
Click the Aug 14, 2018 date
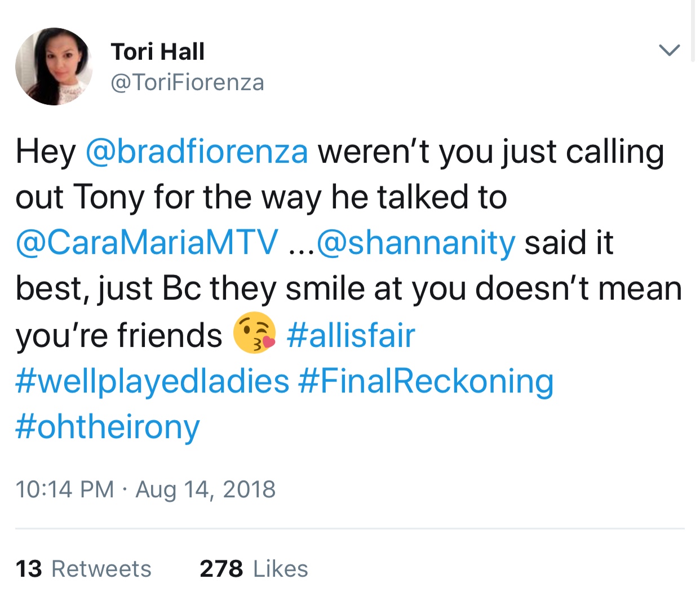point(206,489)
